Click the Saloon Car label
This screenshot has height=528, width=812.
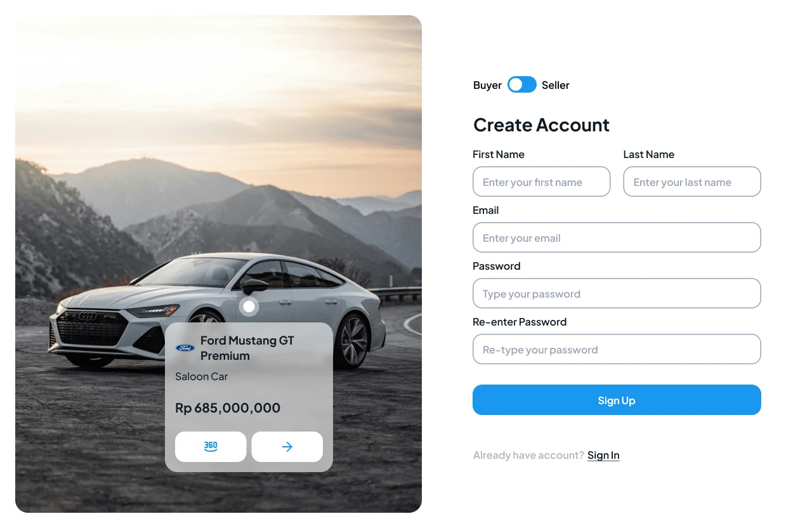click(x=202, y=376)
